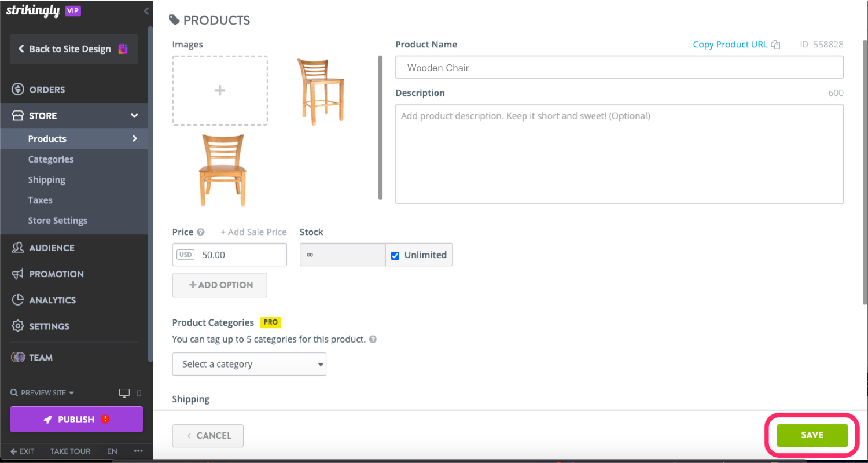
Task: Open the Select a category dropdown
Action: coord(249,364)
